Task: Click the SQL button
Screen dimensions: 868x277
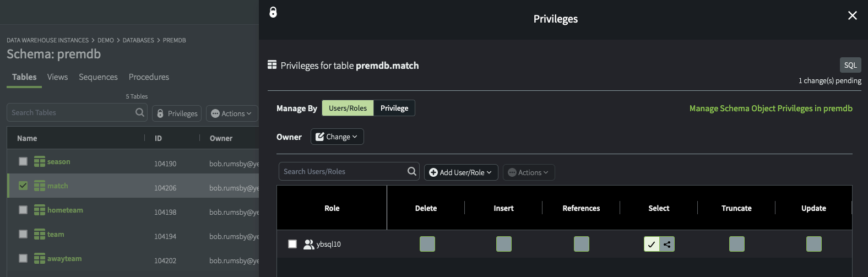Action: (x=850, y=65)
